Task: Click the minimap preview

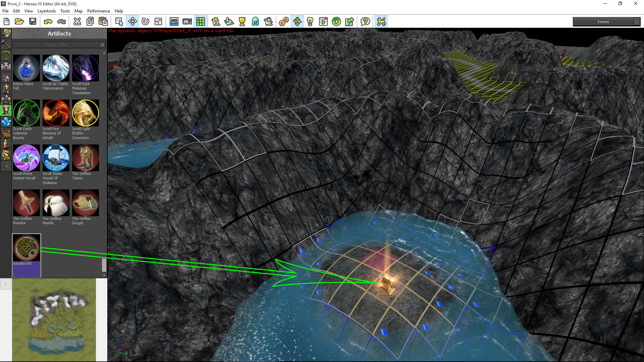Action: click(54, 320)
